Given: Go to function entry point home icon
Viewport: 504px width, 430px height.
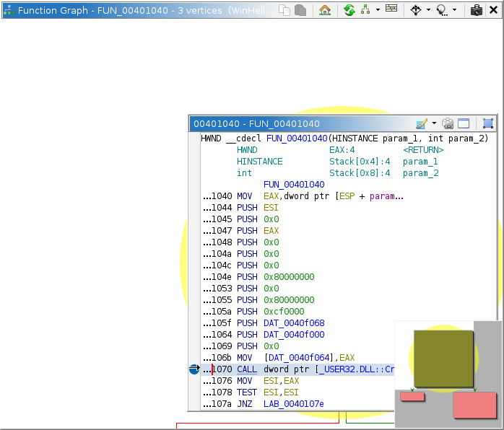Looking at the screenshot, I should [325, 10].
